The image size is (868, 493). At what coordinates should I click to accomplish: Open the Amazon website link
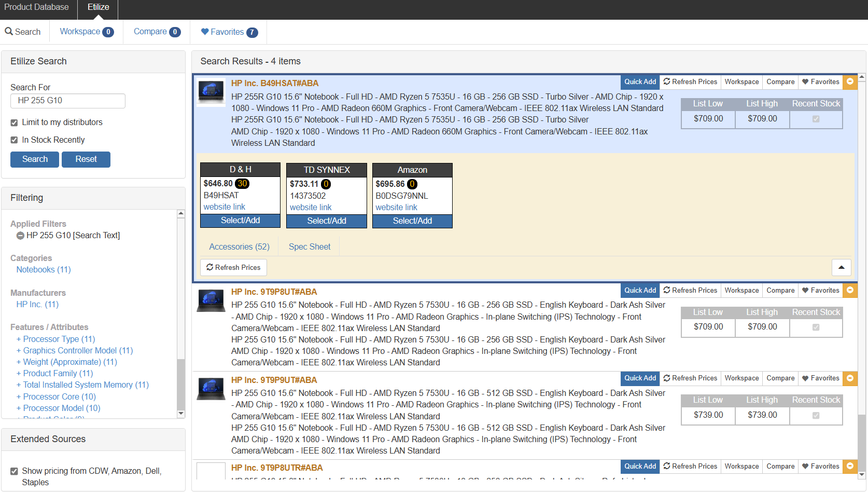(396, 208)
